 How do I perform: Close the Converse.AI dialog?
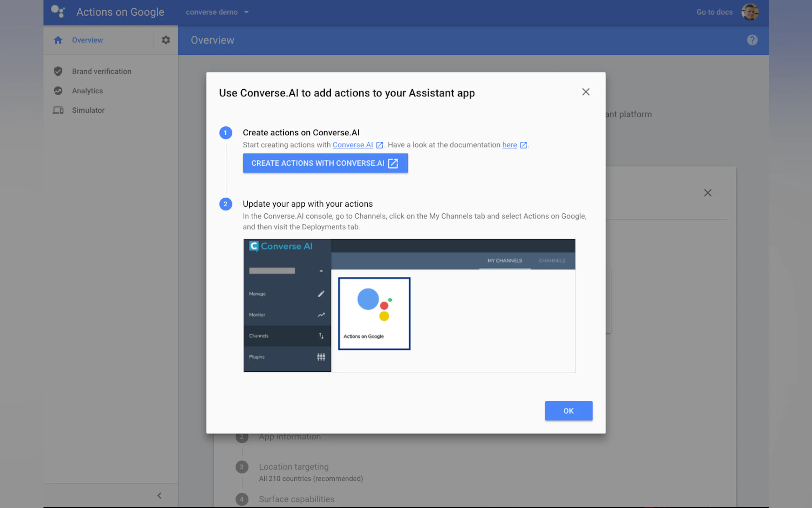(585, 92)
